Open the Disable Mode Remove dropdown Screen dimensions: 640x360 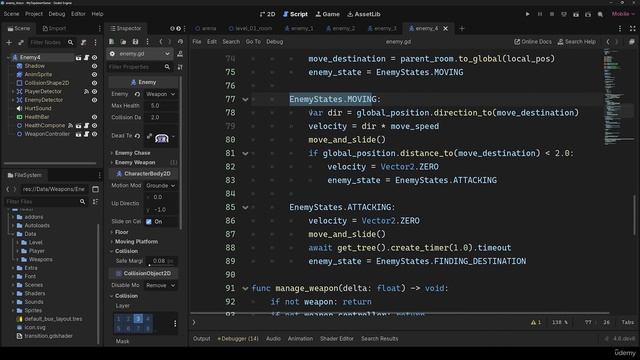(160, 285)
